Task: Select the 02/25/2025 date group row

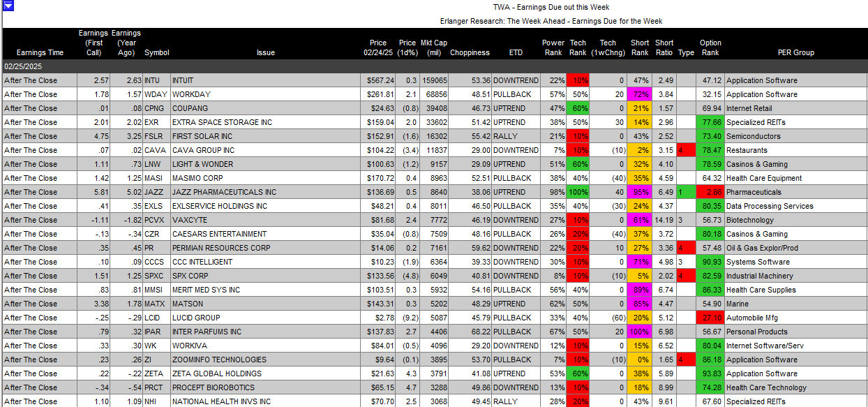Action: click(435, 66)
